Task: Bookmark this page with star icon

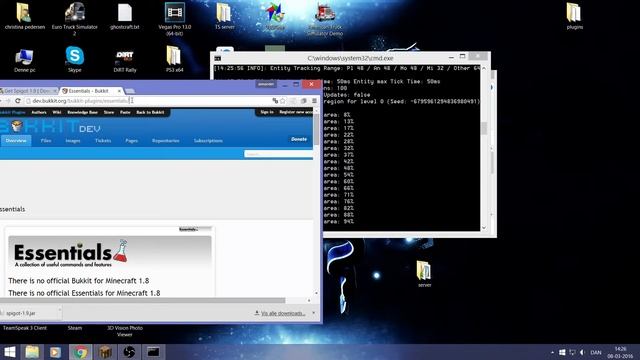Action: (x=282, y=101)
